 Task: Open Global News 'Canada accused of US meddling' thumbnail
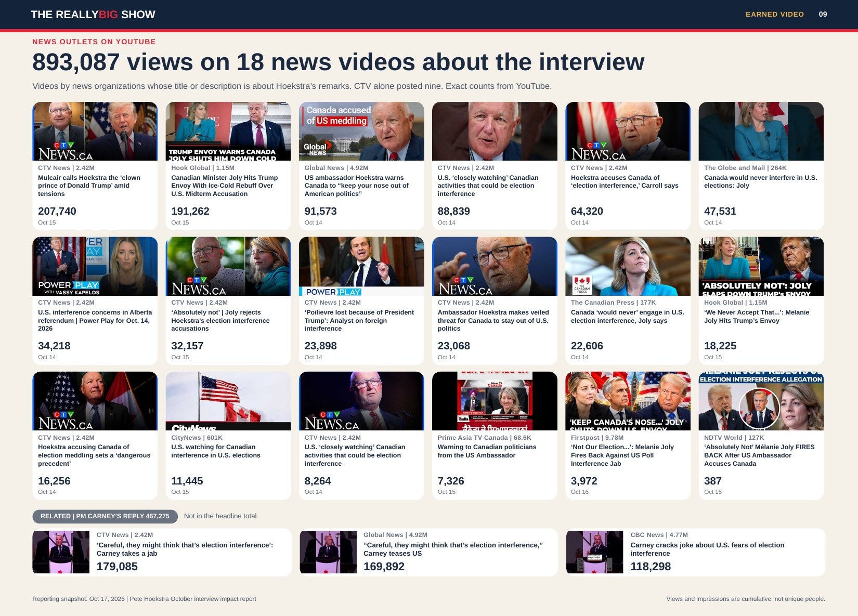pos(361,131)
